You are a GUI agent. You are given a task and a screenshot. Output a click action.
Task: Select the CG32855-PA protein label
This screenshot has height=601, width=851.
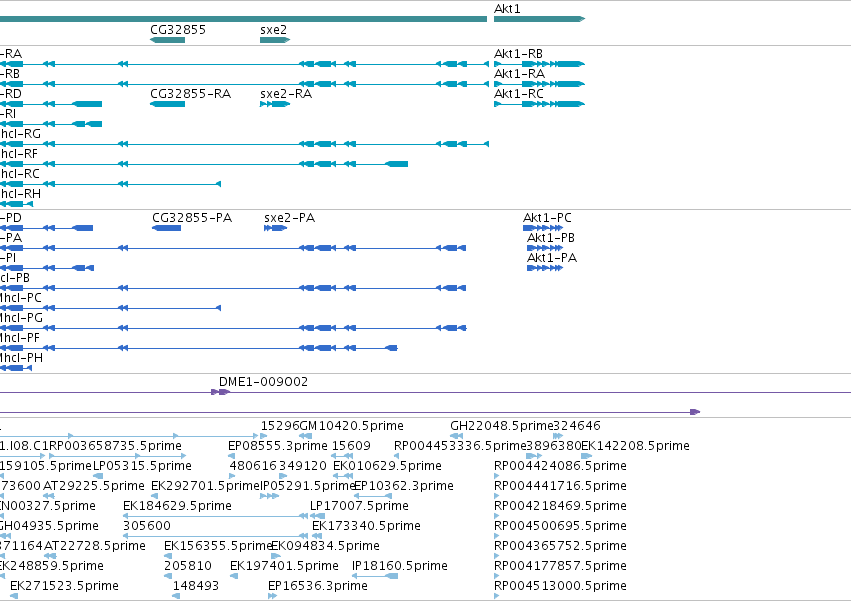point(192,218)
